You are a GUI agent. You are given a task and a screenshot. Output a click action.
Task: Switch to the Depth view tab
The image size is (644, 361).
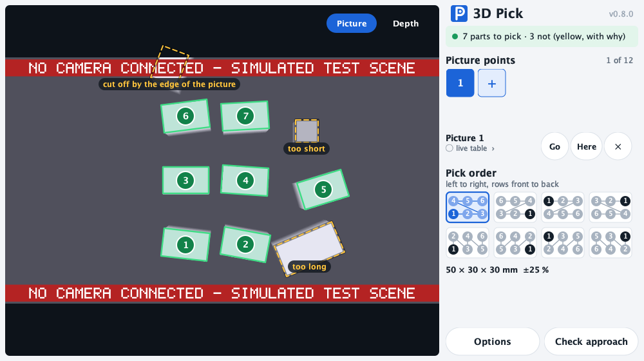[x=406, y=23]
